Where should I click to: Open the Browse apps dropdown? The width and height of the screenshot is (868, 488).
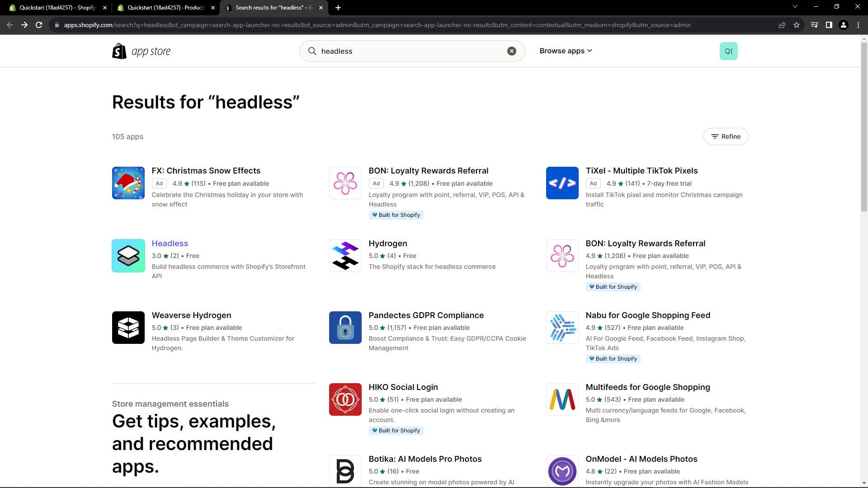pyautogui.click(x=566, y=51)
